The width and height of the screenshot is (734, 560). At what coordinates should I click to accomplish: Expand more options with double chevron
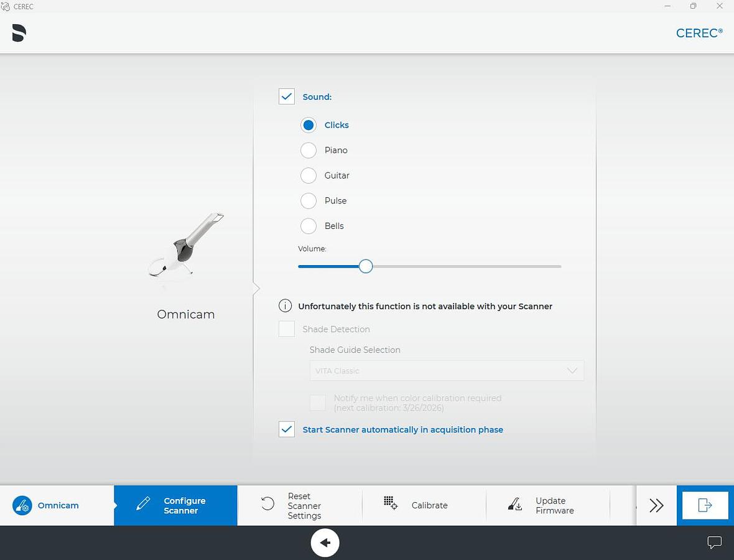click(656, 505)
